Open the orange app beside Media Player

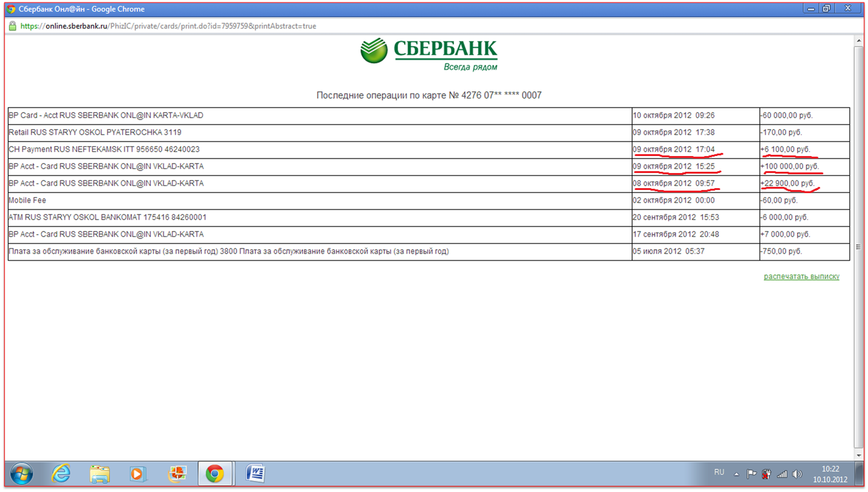pos(177,473)
